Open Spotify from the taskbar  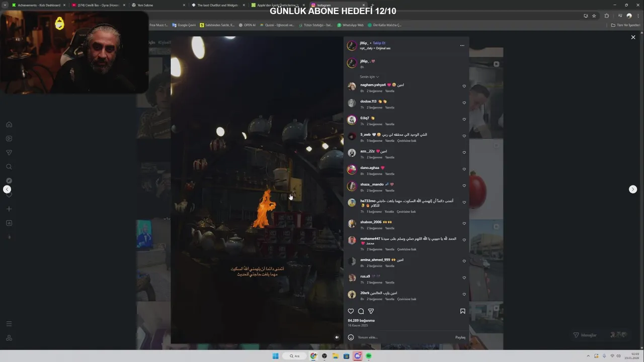coord(369,356)
